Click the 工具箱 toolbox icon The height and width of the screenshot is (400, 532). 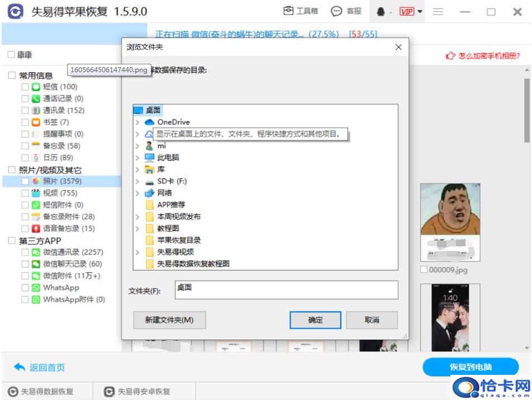[x=289, y=11]
